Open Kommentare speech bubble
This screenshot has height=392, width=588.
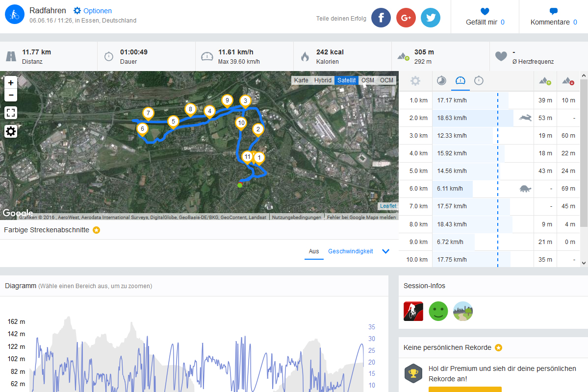[x=554, y=11]
